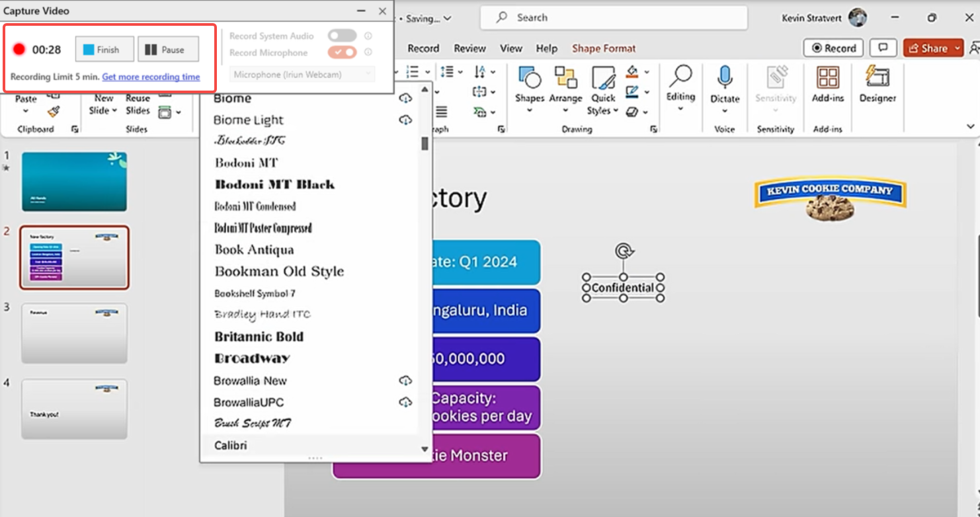Download Browallia New font via cloud icon

405,381
